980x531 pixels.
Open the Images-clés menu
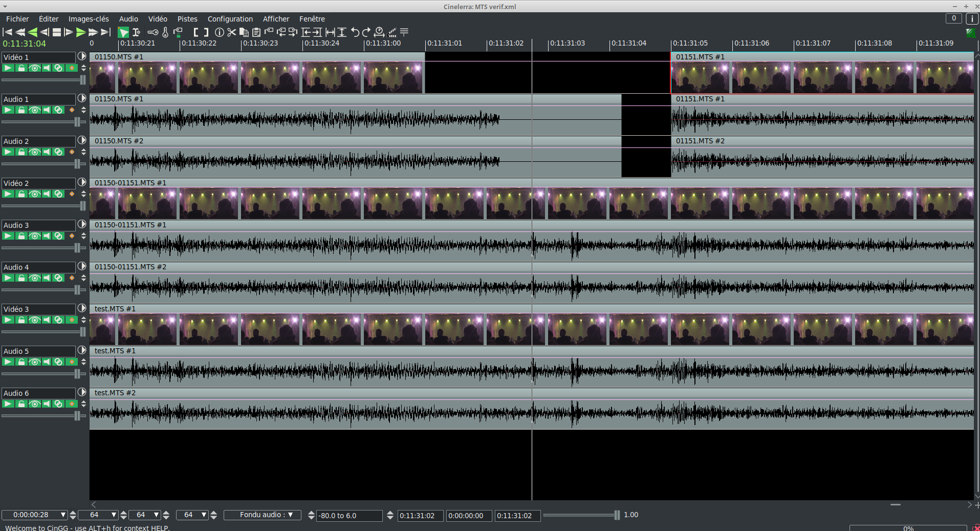click(89, 19)
